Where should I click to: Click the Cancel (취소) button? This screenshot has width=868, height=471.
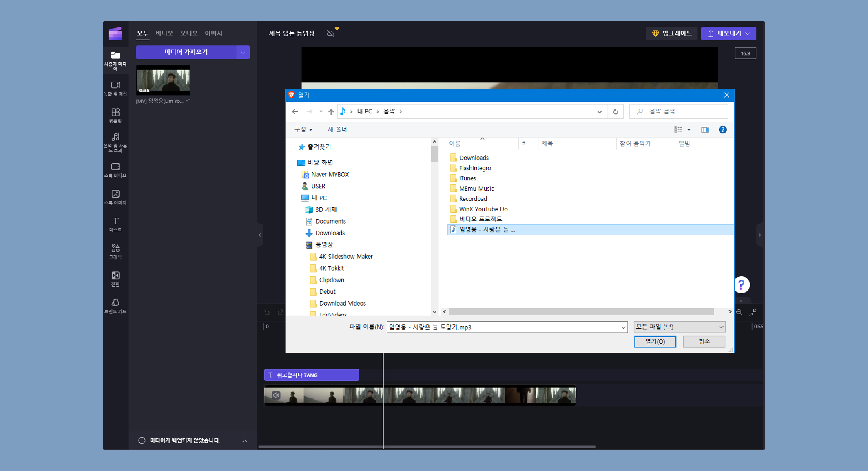click(x=704, y=341)
